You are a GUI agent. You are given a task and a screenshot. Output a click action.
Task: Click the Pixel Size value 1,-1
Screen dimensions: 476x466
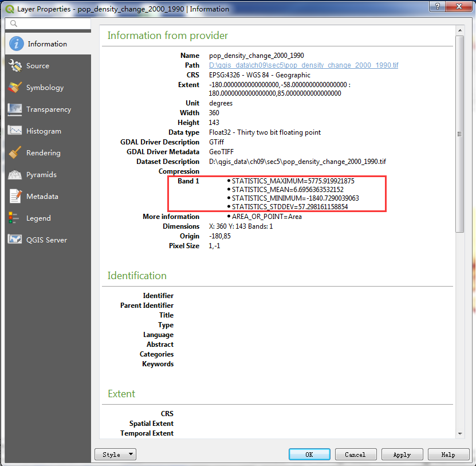point(214,246)
